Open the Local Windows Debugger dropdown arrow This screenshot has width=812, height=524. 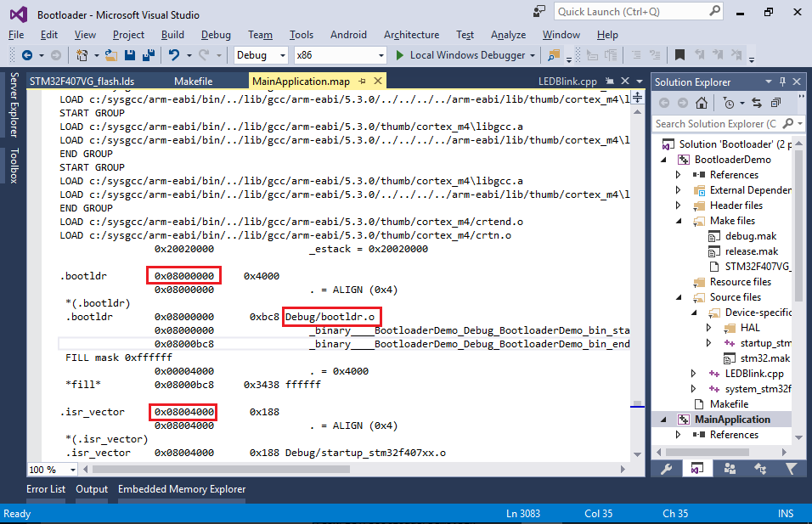pos(533,55)
